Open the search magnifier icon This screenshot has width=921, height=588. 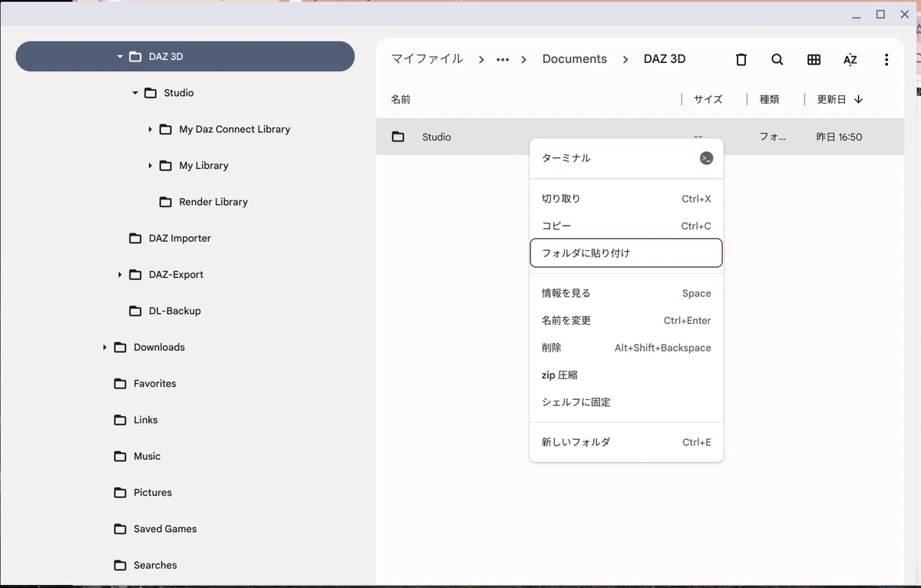[777, 59]
